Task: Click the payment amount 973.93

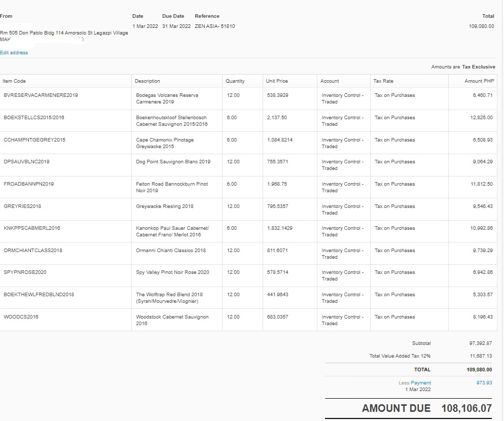Action: [x=484, y=383]
